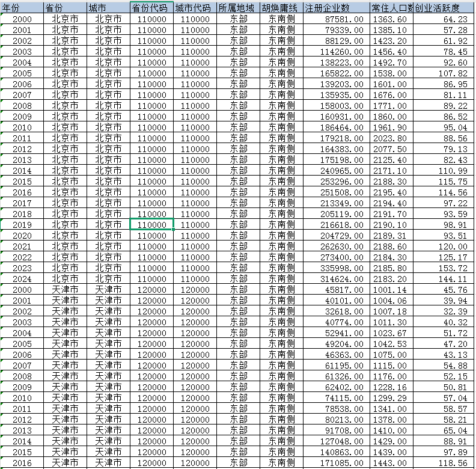Select the 省份 header cell
The width and height of the screenshot is (476, 469).
[65, 8]
